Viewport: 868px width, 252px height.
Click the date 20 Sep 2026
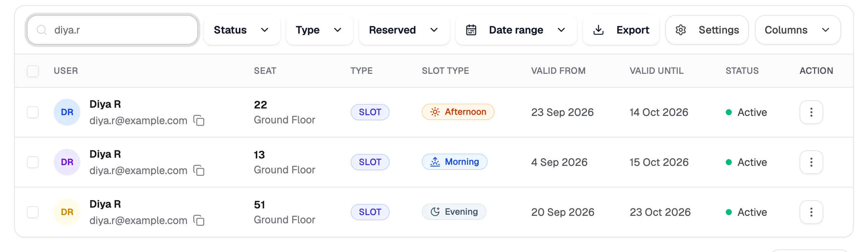pos(563,212)
